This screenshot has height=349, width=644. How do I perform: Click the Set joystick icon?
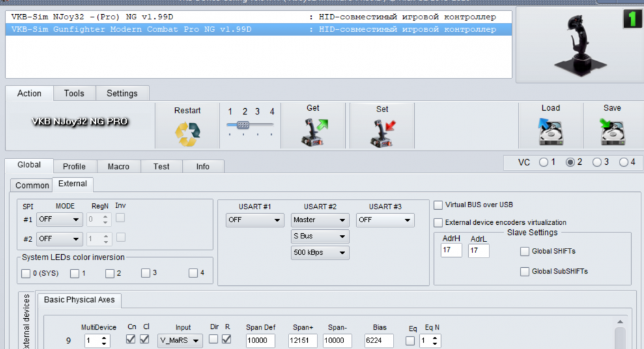coord(383,133)
